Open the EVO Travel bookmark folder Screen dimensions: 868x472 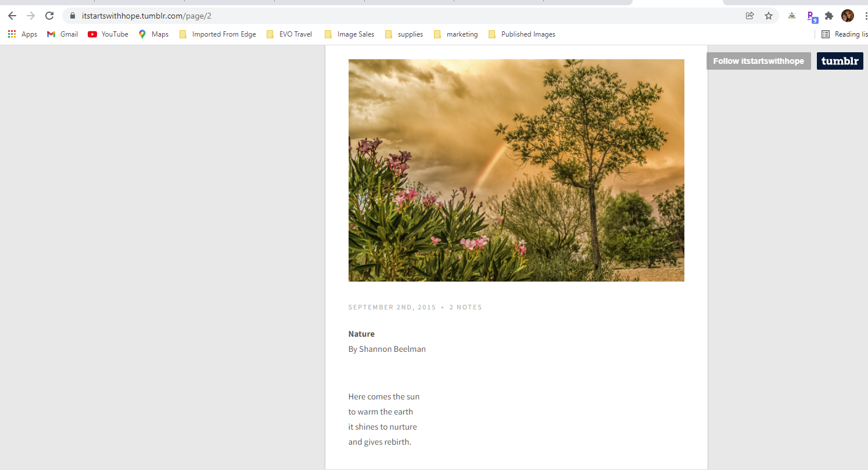tap(289, 34)
